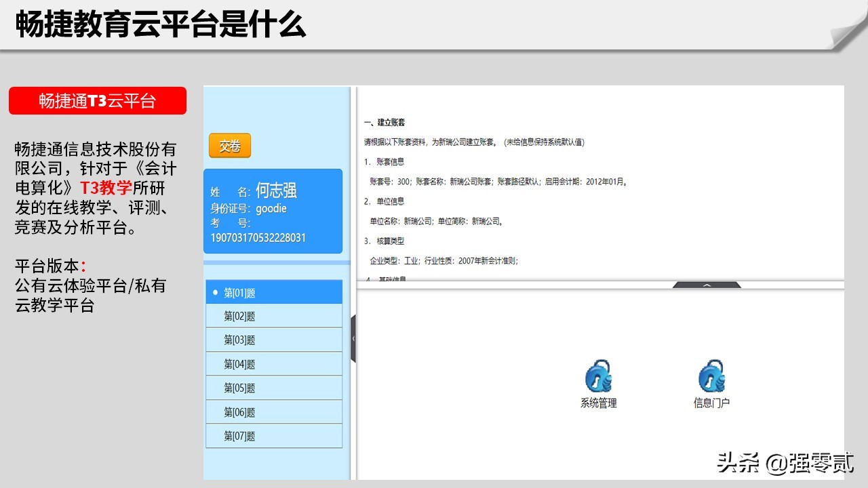
Task: Collapse the exam text with the upward chevron
Action: click(707, 285)
